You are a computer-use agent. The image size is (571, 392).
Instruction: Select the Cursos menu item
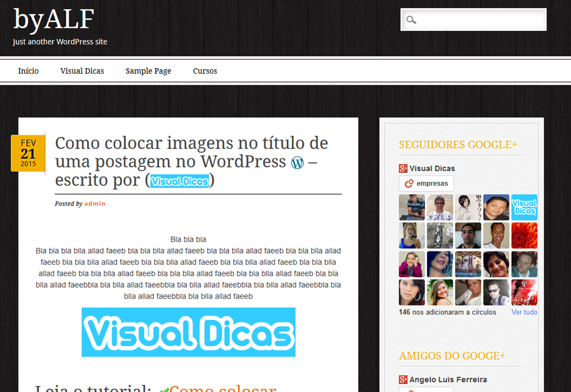205,71
